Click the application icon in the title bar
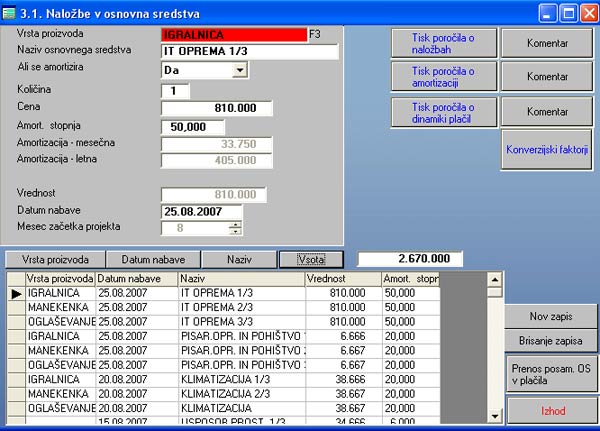 pos(10,13)
